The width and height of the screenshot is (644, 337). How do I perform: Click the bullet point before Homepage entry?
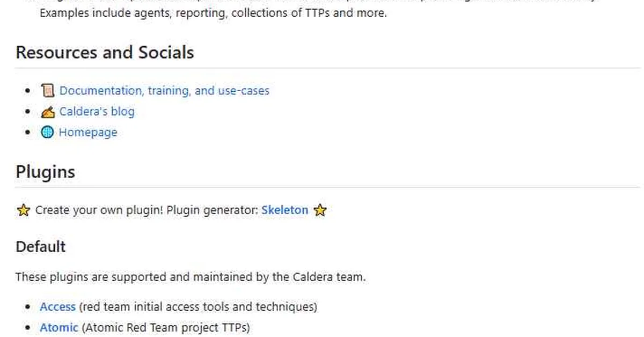(x=28, y=133)
